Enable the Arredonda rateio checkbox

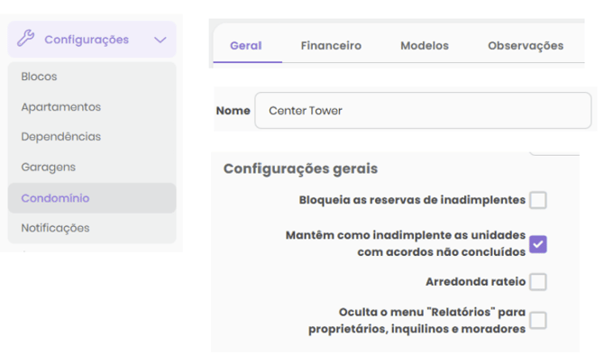538,282
